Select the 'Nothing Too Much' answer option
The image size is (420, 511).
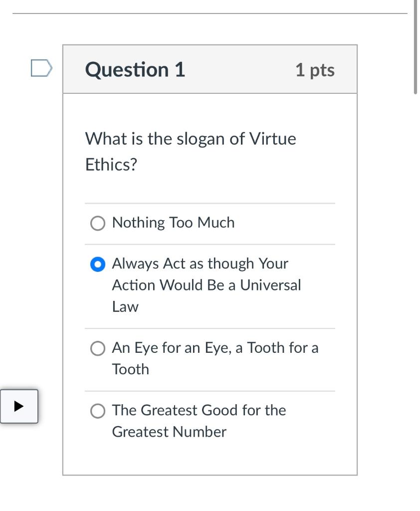[98, 223]
